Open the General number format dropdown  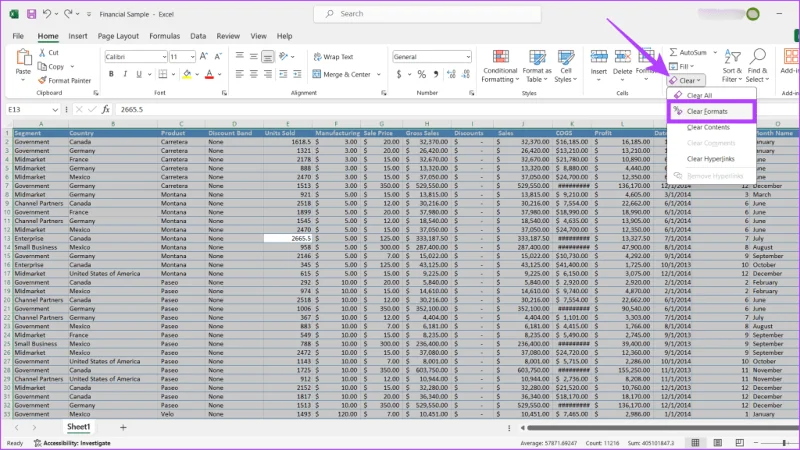tap(468, 57)
